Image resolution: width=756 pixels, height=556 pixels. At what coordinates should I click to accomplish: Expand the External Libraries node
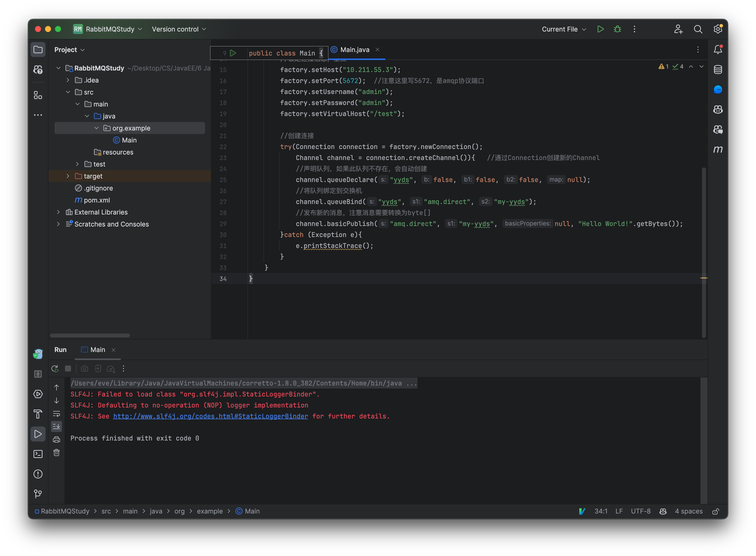tap(58, 212)
